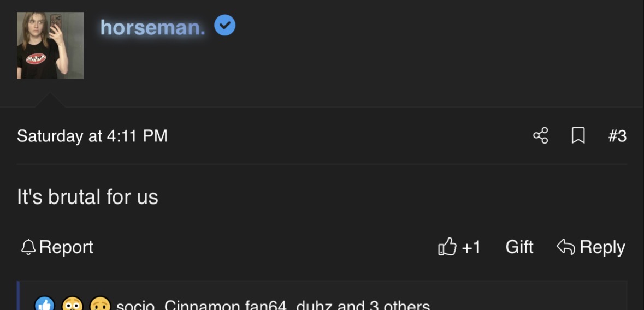
Task: Open permalink for post #3
Action: 617,136
